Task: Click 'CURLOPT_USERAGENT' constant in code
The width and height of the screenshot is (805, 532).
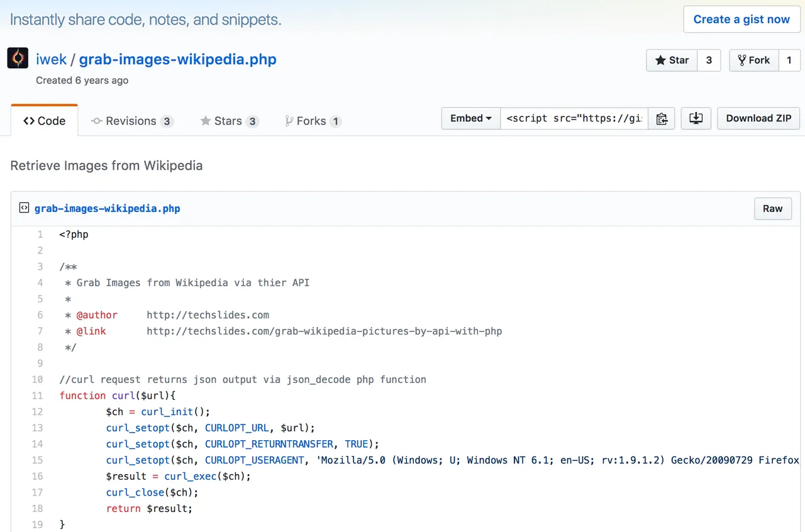Action: coord(255,460)
